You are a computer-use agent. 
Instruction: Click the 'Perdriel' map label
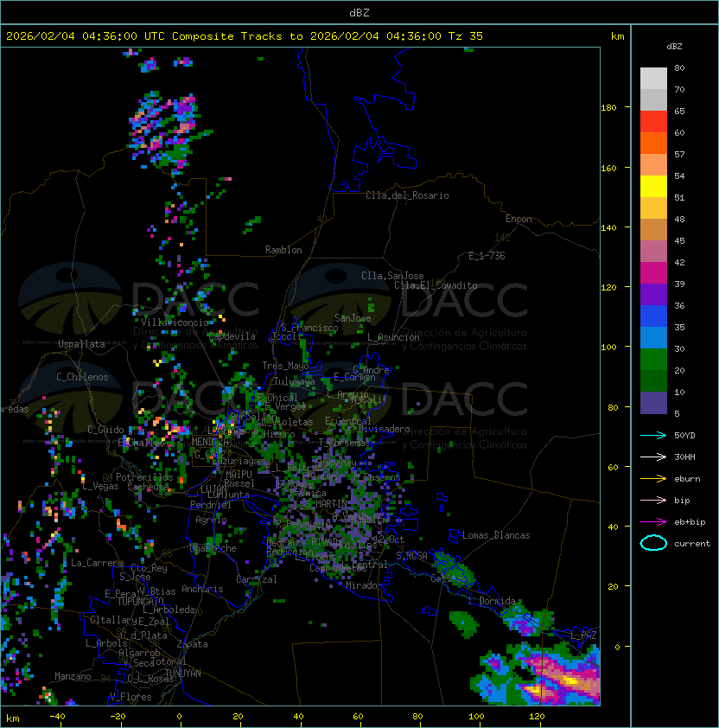210,505
